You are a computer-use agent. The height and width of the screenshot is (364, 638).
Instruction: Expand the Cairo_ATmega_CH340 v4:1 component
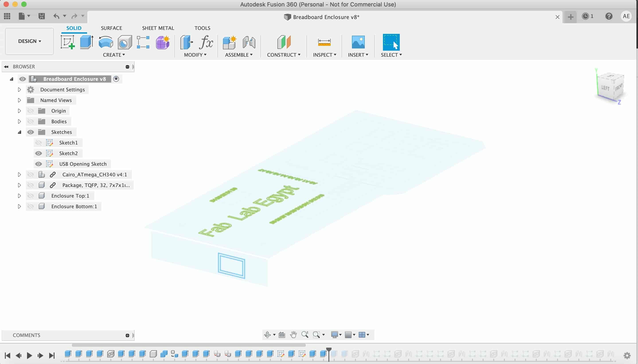19,174
